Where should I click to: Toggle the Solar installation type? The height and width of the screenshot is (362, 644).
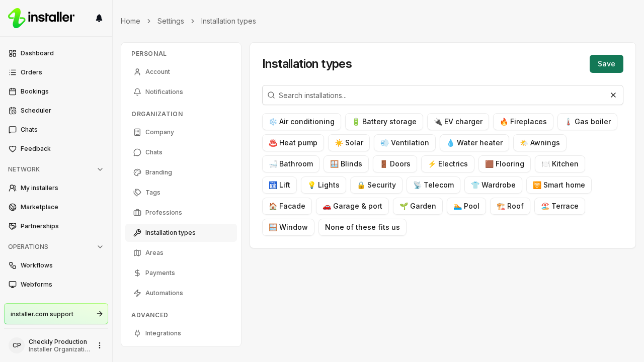click(349, 143)
